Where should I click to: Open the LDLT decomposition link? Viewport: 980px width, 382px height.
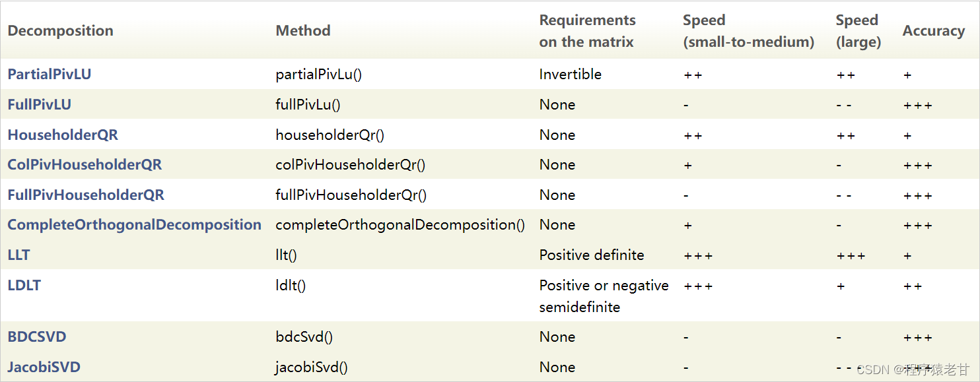click(24, 285)
